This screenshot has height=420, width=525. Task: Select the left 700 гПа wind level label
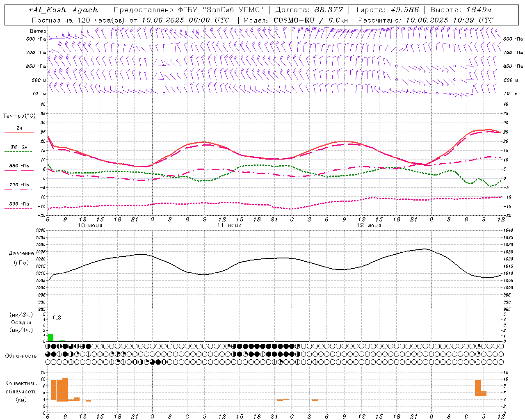pos(36,52)
